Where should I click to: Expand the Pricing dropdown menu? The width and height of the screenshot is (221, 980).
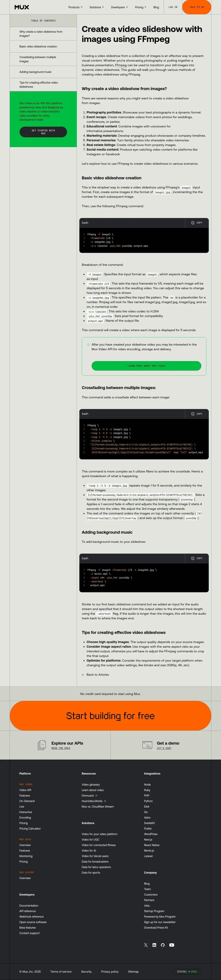[140, 7]
